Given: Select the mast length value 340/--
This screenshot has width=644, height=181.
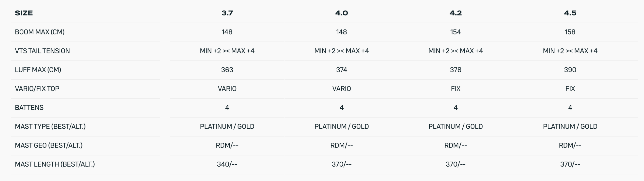Looking at the screenshot, I should 227,164.
